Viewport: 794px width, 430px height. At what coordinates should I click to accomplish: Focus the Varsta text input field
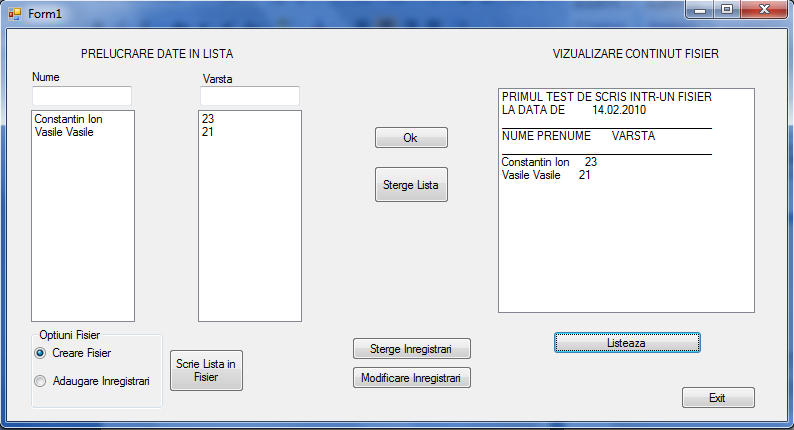(250, 96)
